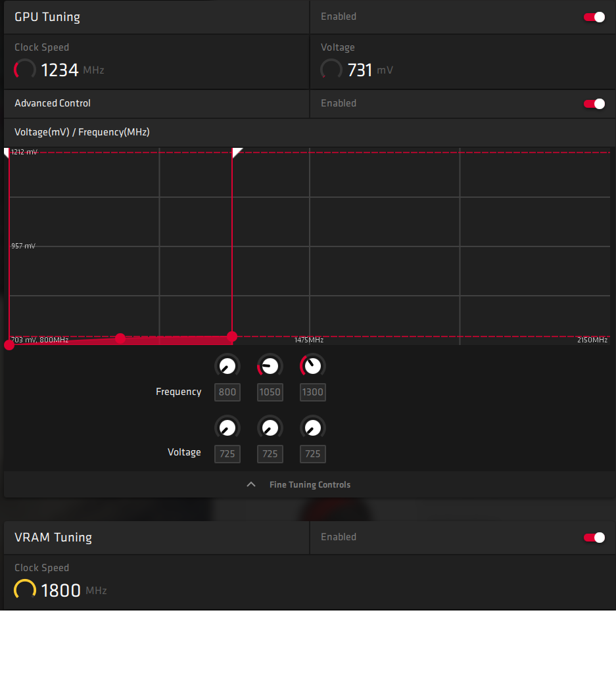Click the Fine Tuning Controls label
Viewport: 616px width, 692px height.
(310, 484)
